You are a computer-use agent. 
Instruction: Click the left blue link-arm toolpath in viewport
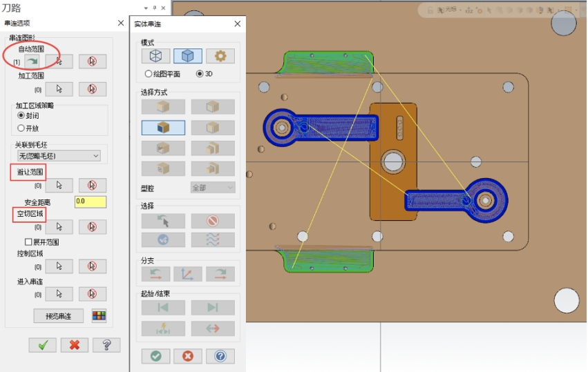[321, 128]
